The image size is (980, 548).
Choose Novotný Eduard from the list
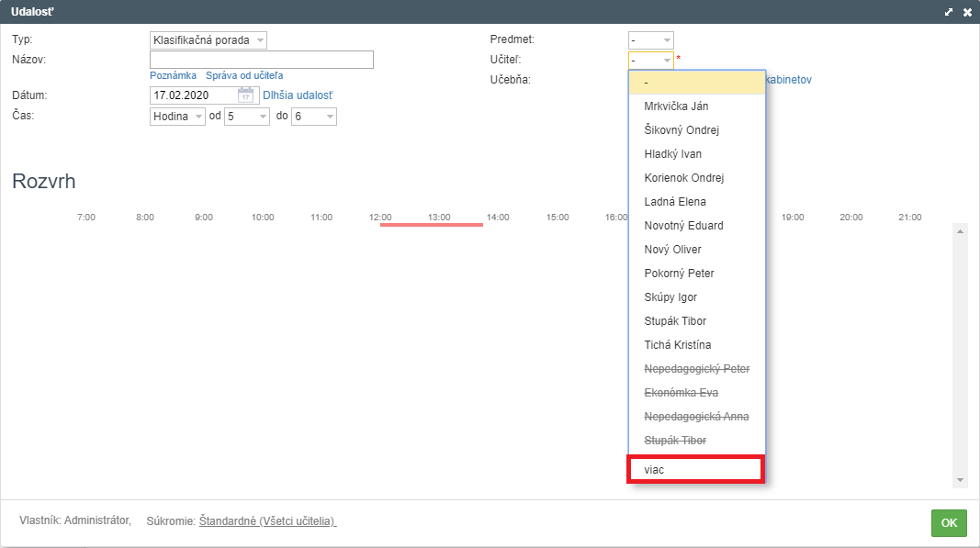pos(697,226)
